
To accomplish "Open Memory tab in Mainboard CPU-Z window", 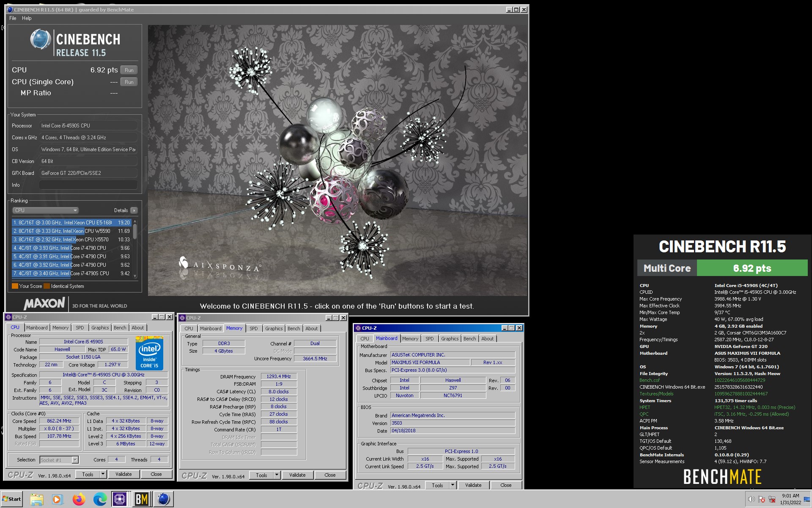I will [x=410, y=339].
